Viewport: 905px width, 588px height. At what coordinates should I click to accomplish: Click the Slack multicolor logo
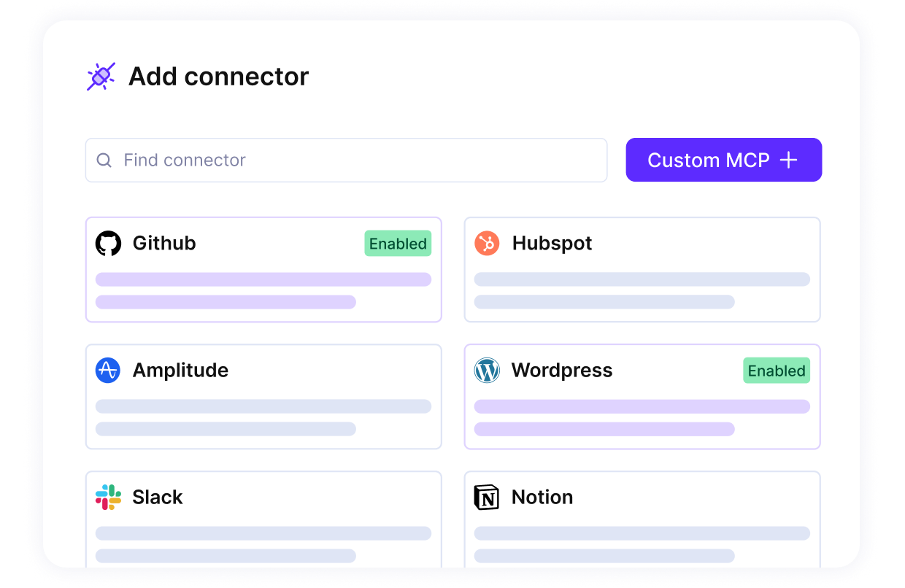click(x=108, y=497)
